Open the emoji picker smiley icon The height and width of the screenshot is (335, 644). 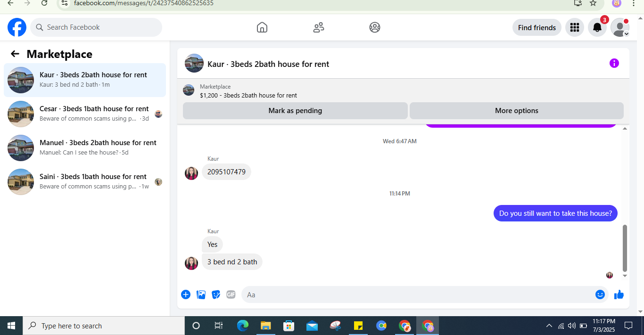(x=600, y=294)
